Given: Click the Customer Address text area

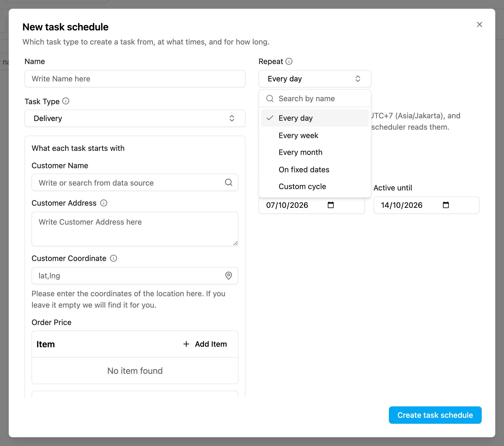Looking at the screenshot, I should (135, 229).
